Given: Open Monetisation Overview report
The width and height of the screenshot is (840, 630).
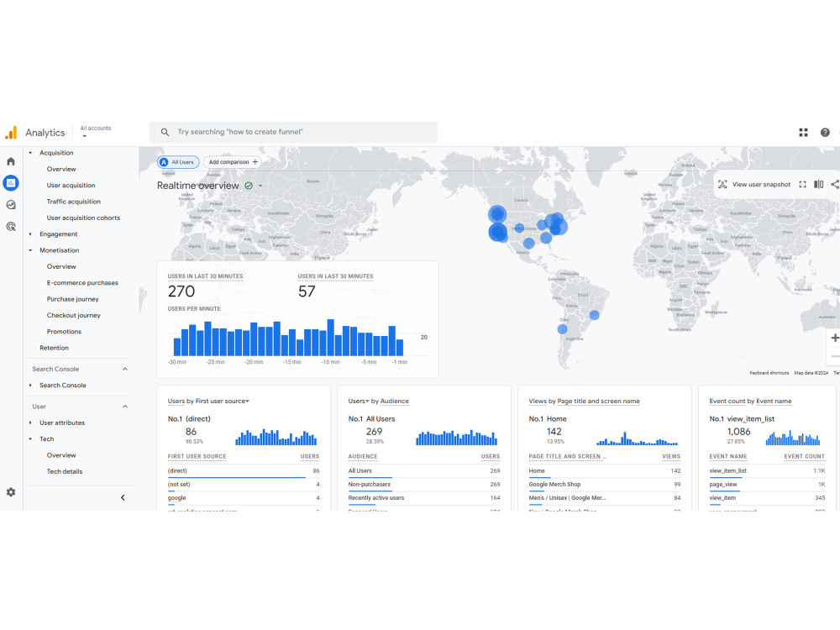Looking at the screenshot, I should tap(61, 267).
